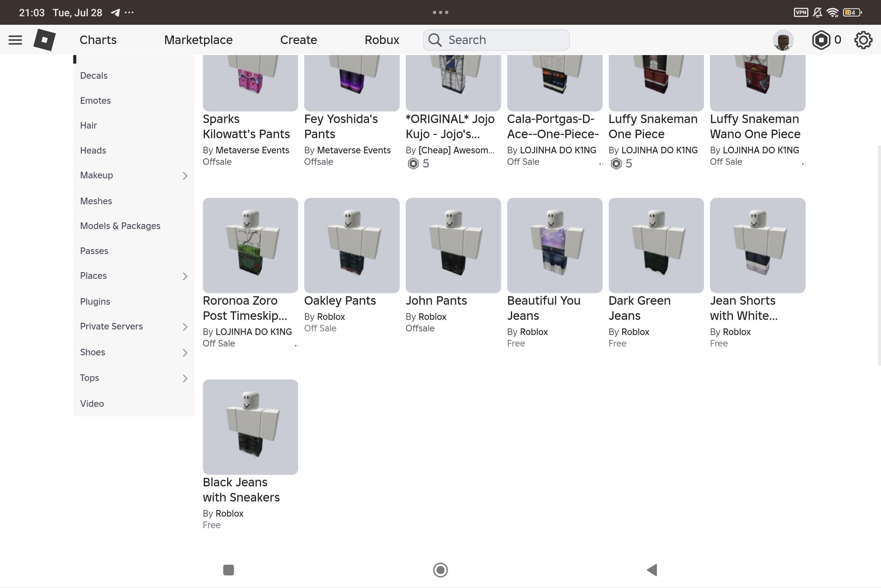Tap the Android back triangle button

point(652,570)
